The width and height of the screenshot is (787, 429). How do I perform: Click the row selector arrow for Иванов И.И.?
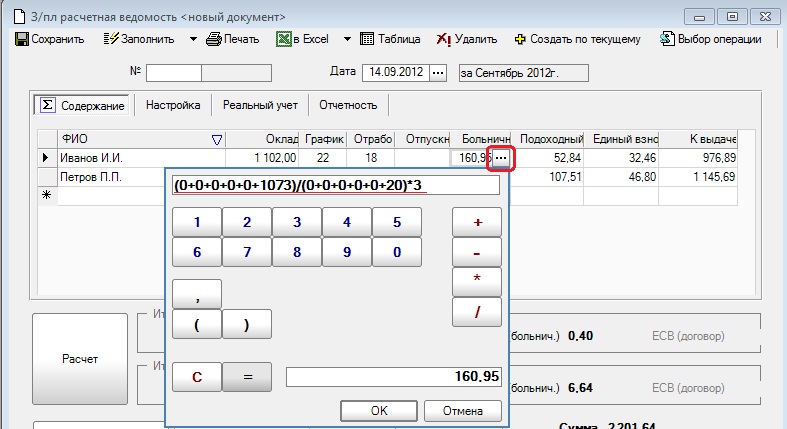(x=47, y=158)
